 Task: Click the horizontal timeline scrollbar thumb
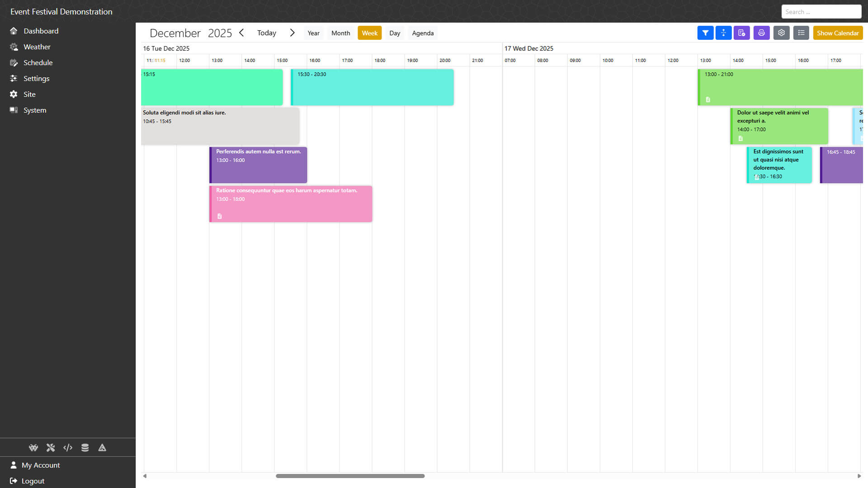[350, 476]
